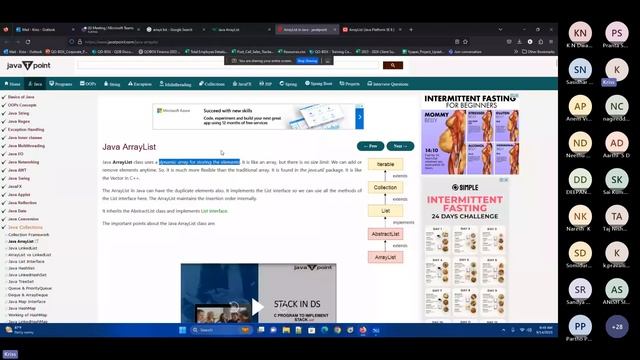
Task: Open the tab list dropdown arrow
Action: click(500, 29)
